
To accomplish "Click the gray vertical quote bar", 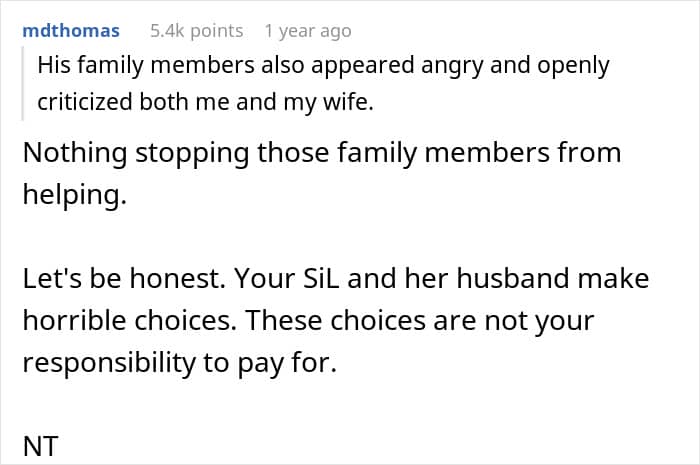I will 22,83.
